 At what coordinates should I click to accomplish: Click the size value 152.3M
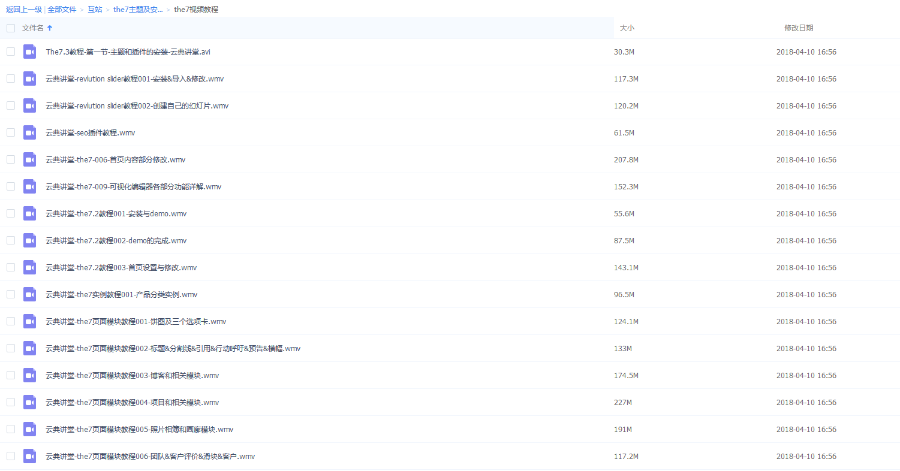pos(626,186)
